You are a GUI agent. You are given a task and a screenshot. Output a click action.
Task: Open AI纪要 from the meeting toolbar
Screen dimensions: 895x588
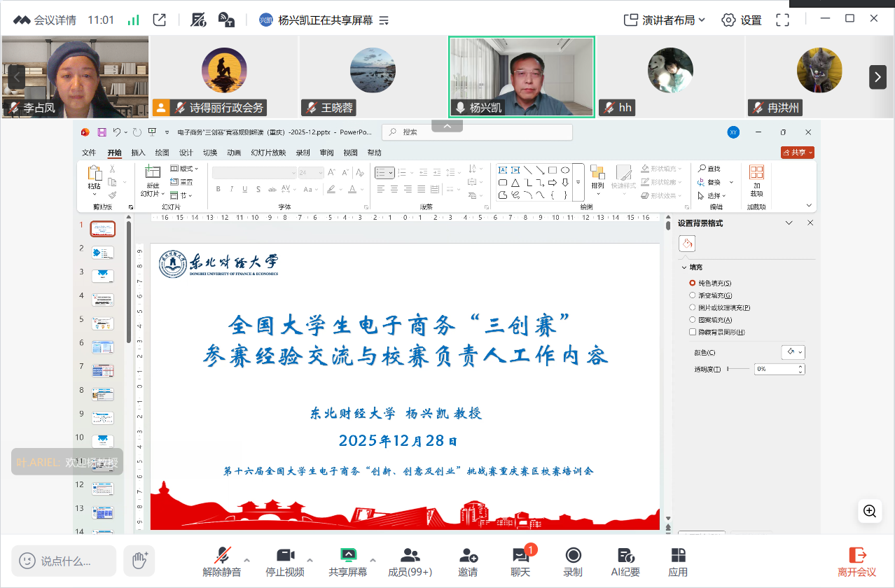tap(625, 560)
